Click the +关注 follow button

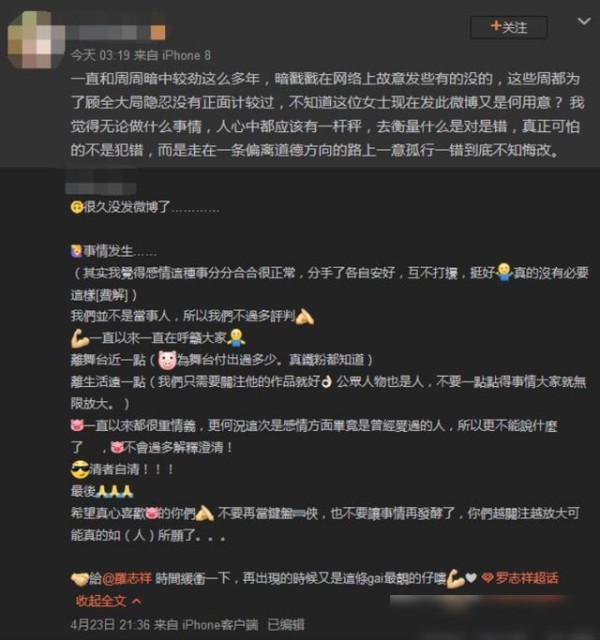click(x=509, y=27)
